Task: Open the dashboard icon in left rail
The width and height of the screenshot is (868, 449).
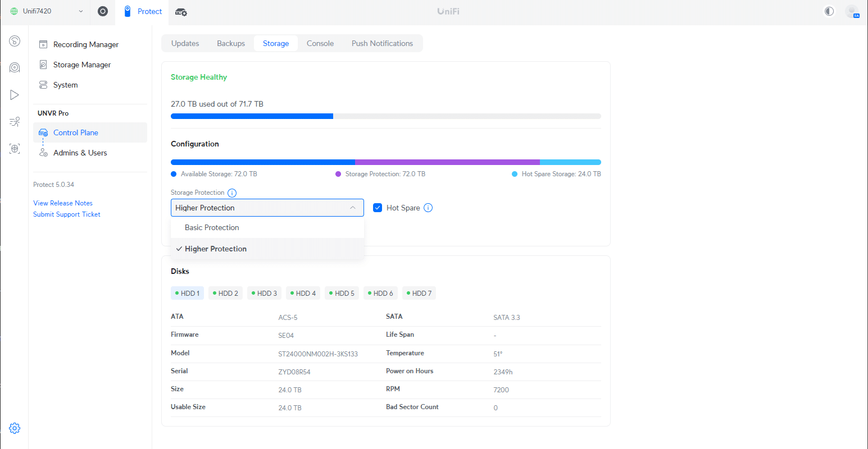Action: (15, 41)
